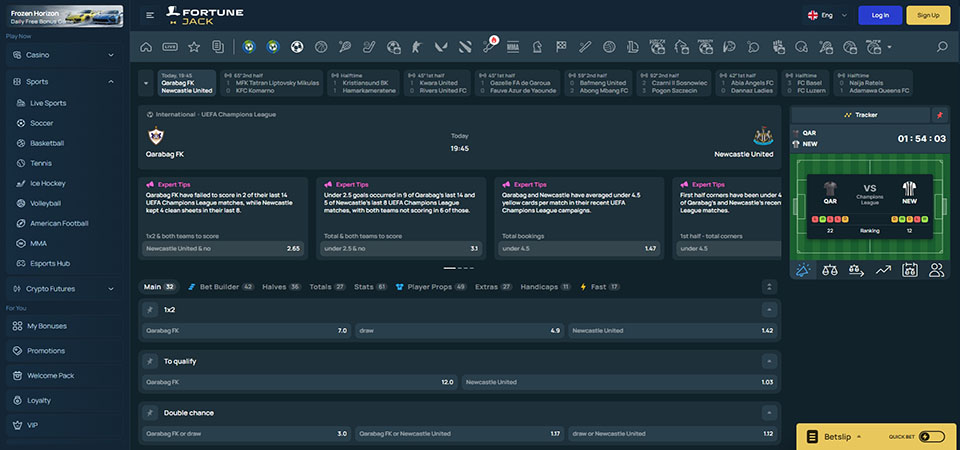Viewport: 960px width, 450px height.
Task: Pin the Tracker widget with the red pin
Action: [x=939, y=115]
